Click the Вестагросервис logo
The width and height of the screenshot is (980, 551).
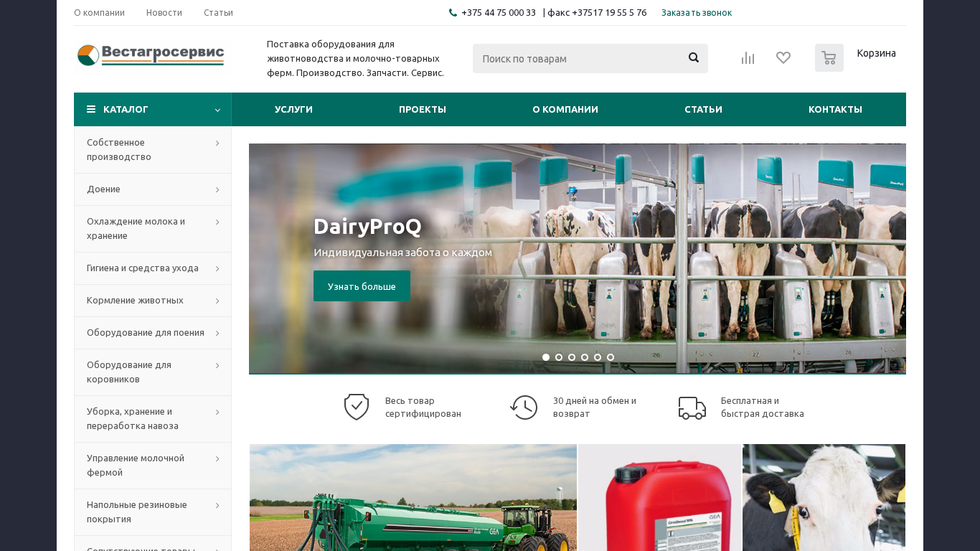point(151,55)
